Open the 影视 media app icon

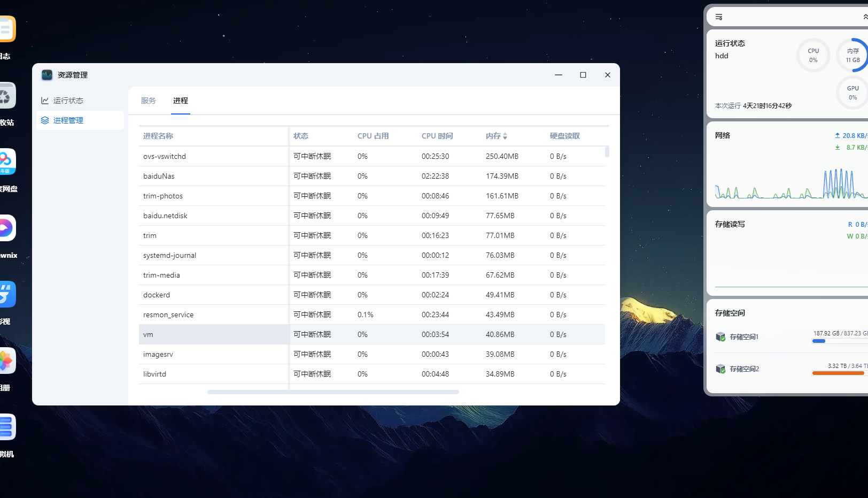click(x=6, y=295)
